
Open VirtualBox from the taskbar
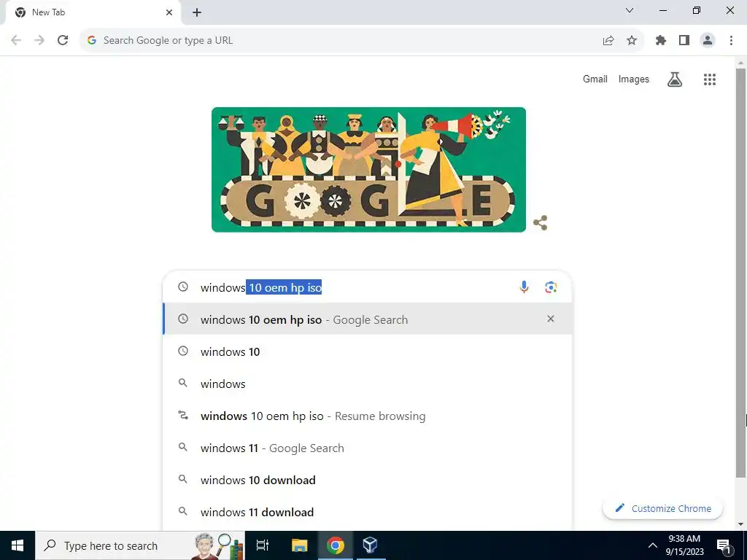pos(370,545)
